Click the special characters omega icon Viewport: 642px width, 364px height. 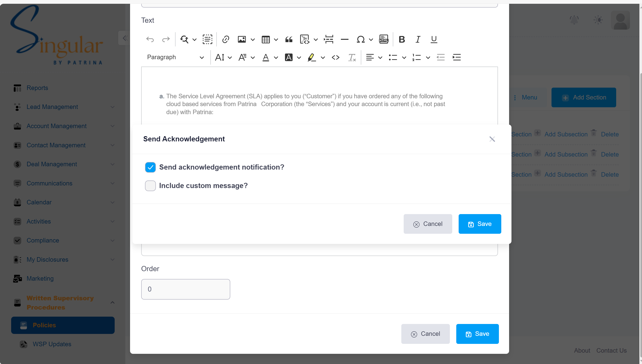[x=361, y=39]
